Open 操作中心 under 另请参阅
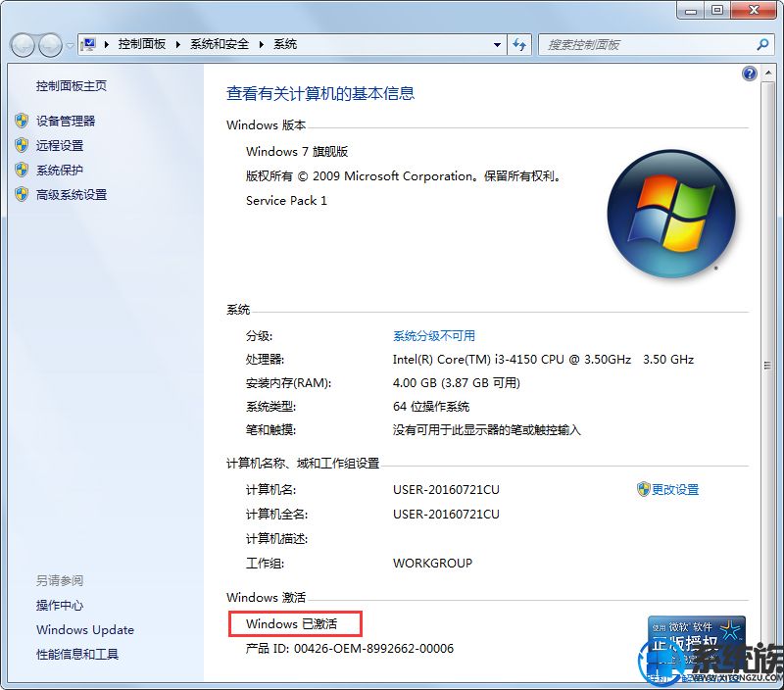The image size is (784, 690). (x=60, y=606)
